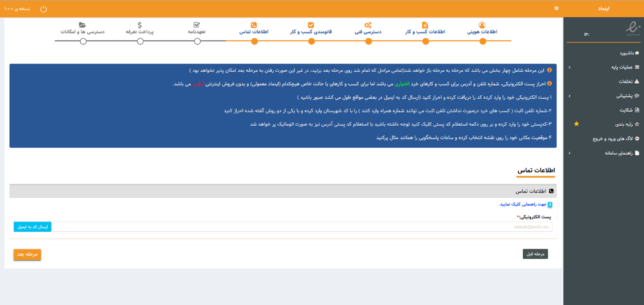Viewport: 644px width, 305px height.
Task: Open لاگ های ورود و خروج menu item
Action: pyautogui.click(x=616, y=139)
